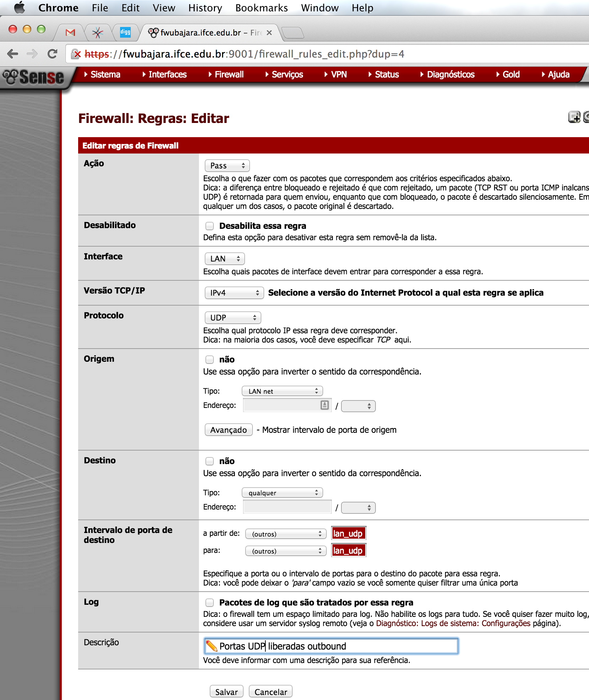589x700 pixels.
Task: Open the Chrome application menu
Action: 58,8
